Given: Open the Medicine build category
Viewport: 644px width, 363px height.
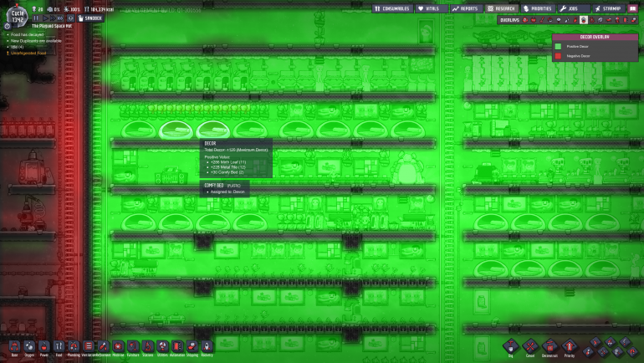Looking at the screenshot, I should pyautogui.click(x=118, y=346).
